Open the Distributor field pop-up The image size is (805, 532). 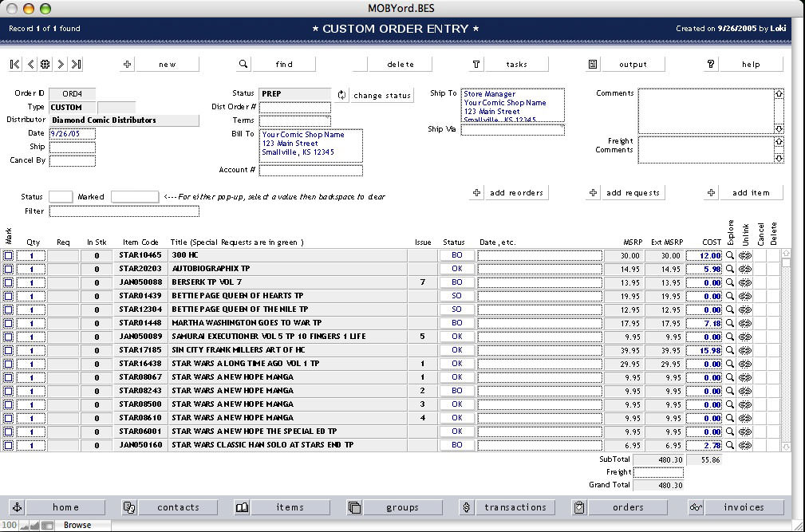point(124,120)
